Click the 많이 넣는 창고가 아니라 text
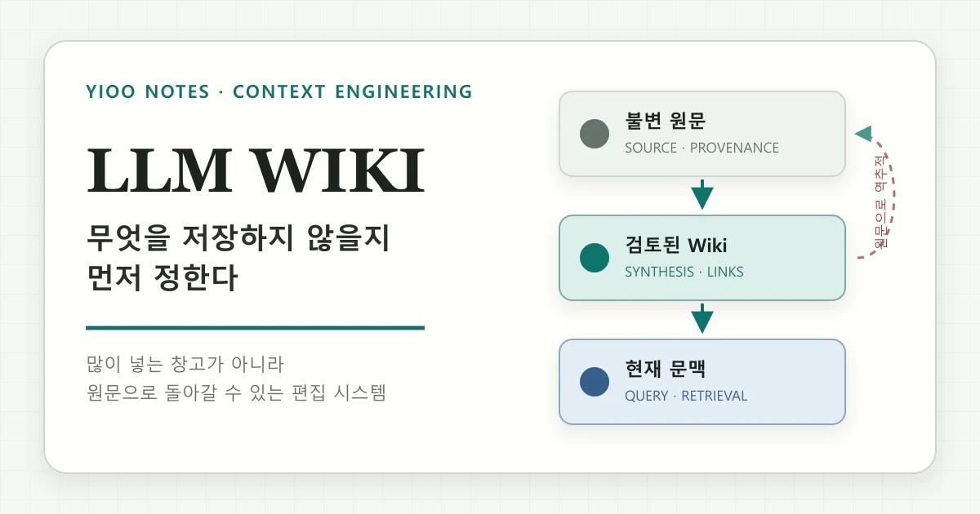980x514 pixels. [x=185, y=364]
